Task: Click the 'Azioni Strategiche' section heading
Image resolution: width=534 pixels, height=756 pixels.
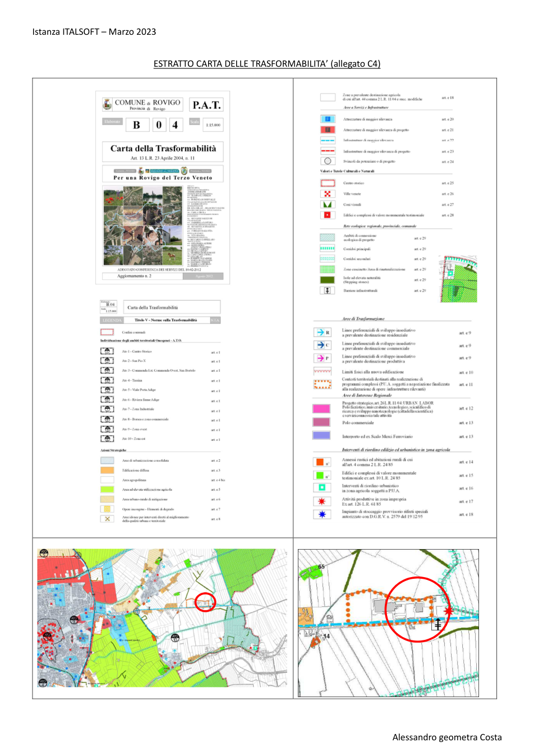Action: click(113, 450)
